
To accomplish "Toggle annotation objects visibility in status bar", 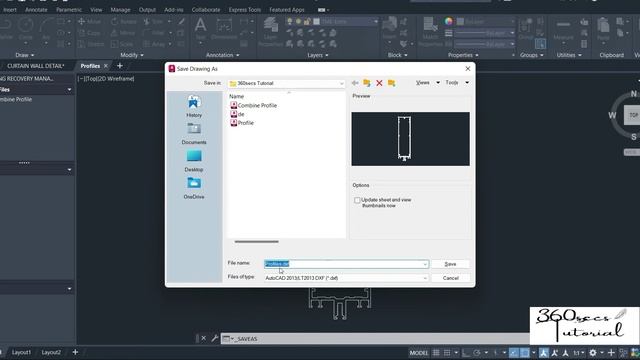I will point(544,353).
